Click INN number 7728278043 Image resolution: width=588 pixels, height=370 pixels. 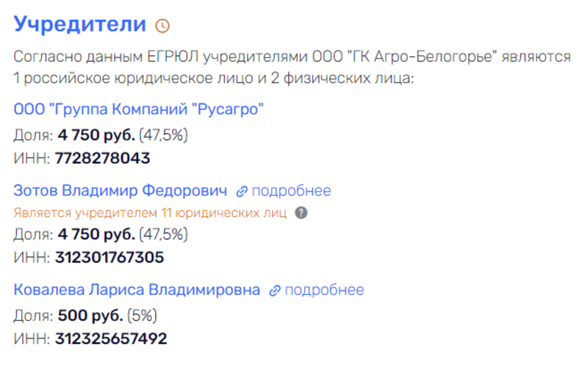[103, 158]
